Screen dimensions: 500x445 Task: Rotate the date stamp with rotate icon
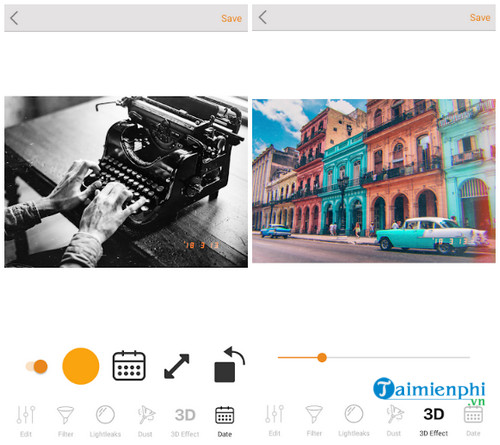click(229, 364)
